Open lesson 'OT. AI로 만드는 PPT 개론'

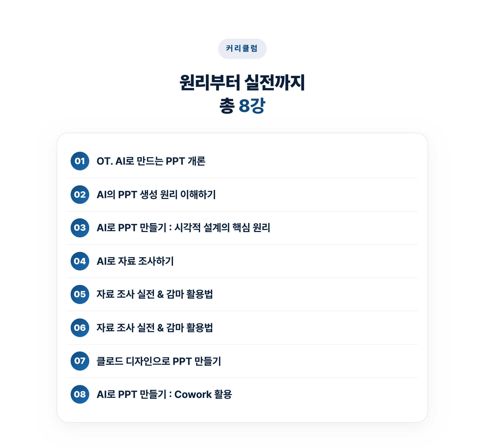pyautogui.click(x=151, y=161)
